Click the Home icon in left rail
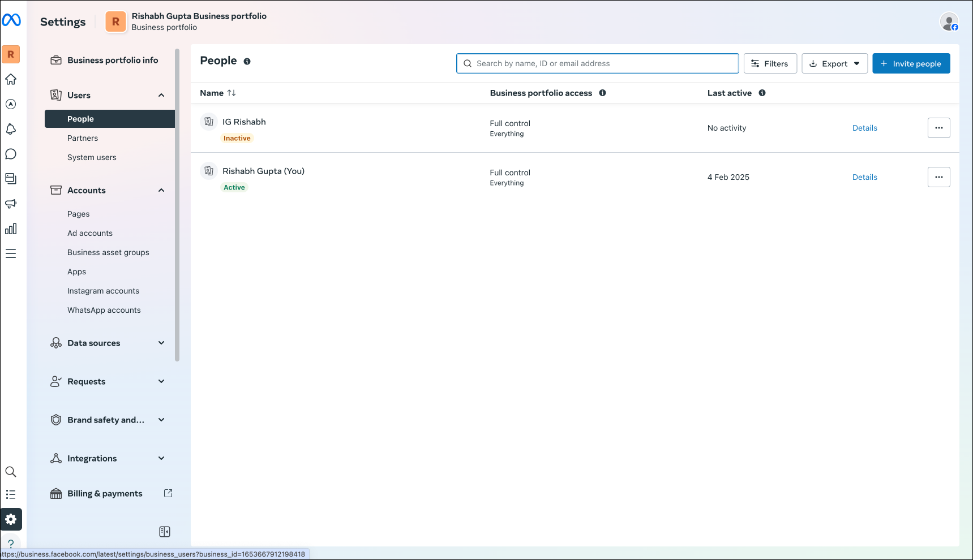The image size is (973, 560). click(11, 79)
